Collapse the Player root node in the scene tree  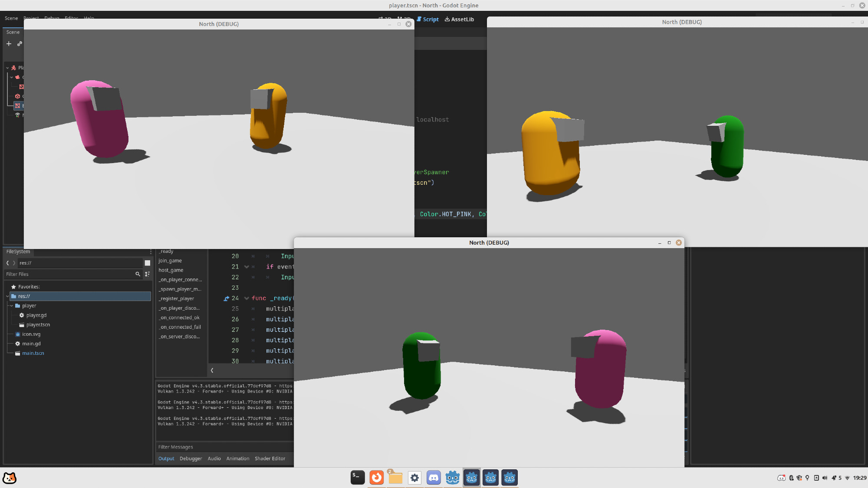pyautogui.click(x=7, y=68)
